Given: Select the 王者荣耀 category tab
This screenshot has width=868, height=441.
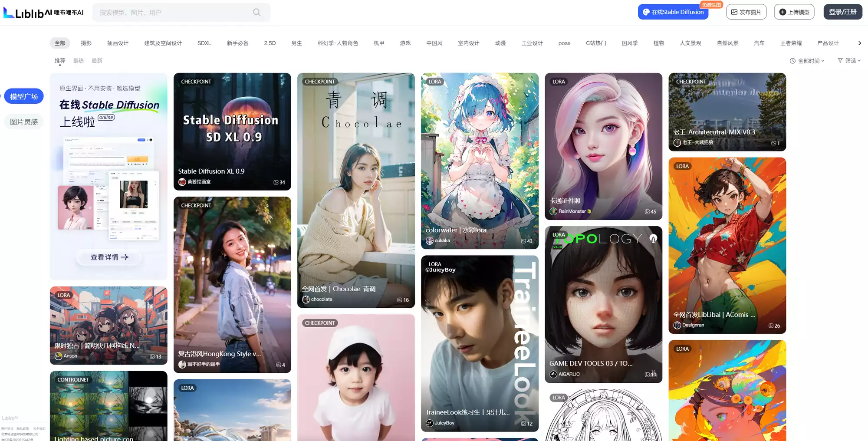Looking at the screenshot, I should click(x=791, y=43).
